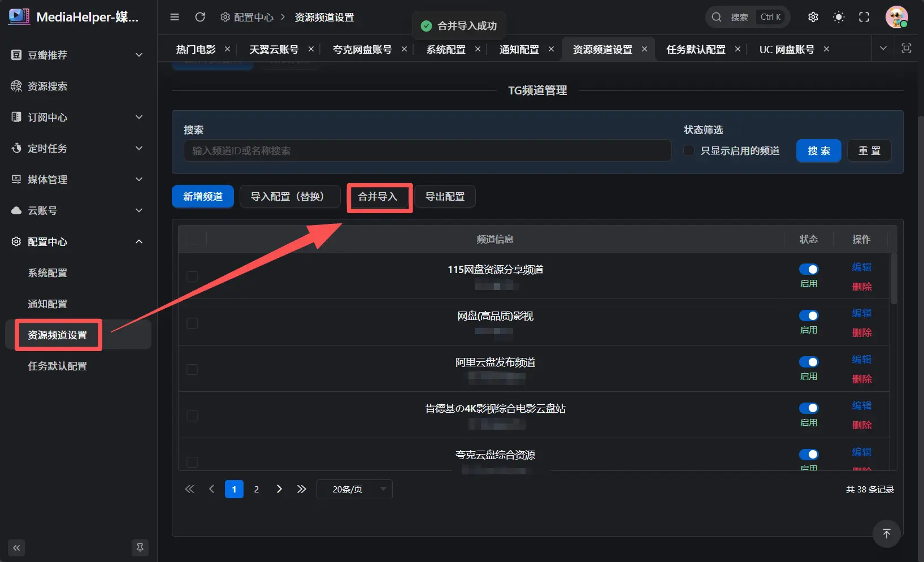The width and height of the screenshot is (924, 562).
Task: Collapse the sidebar with the double-arrow icon
Action: [16, 548]
